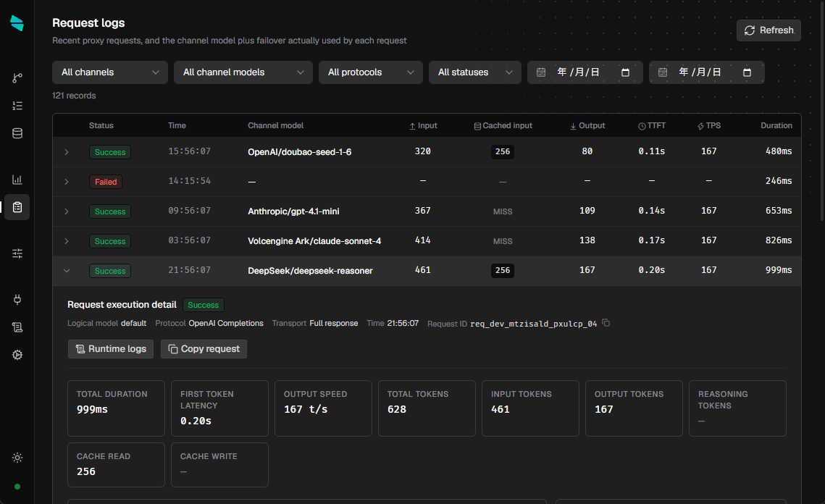Expand the Failed request row chevron
Screen dimensions: 825x504
tap(67, 182)
